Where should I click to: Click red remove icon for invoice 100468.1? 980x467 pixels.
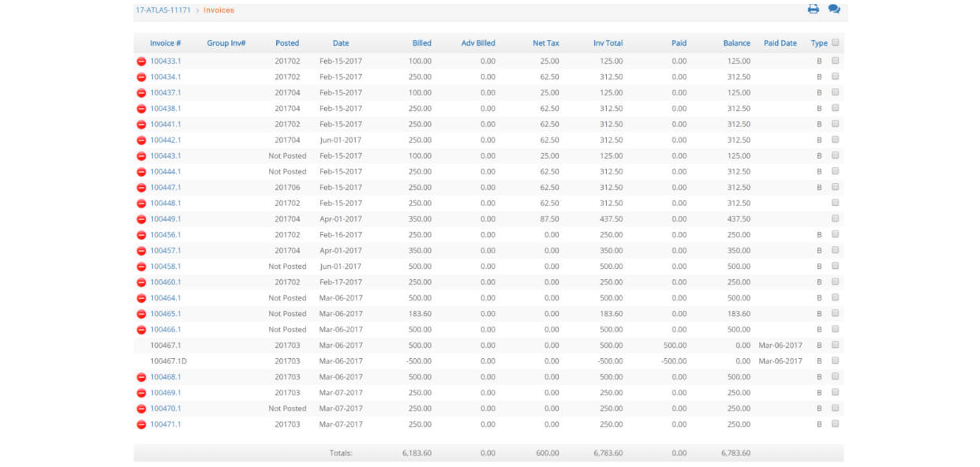tap(142, 377)
